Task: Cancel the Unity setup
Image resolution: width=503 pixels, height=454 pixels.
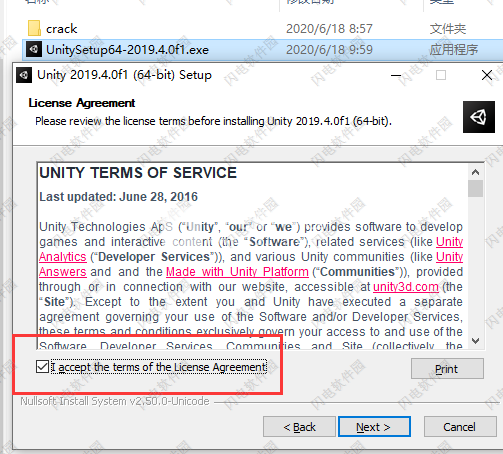Action: click(459, 426)
